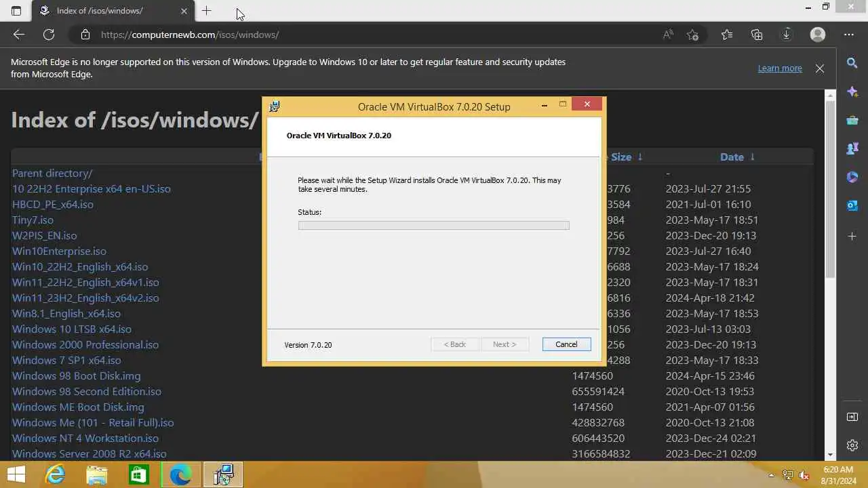Switch to Microsoft Edge in taskbar
Viewport: 868px width, 488px height.
click(x=180, y=474)
